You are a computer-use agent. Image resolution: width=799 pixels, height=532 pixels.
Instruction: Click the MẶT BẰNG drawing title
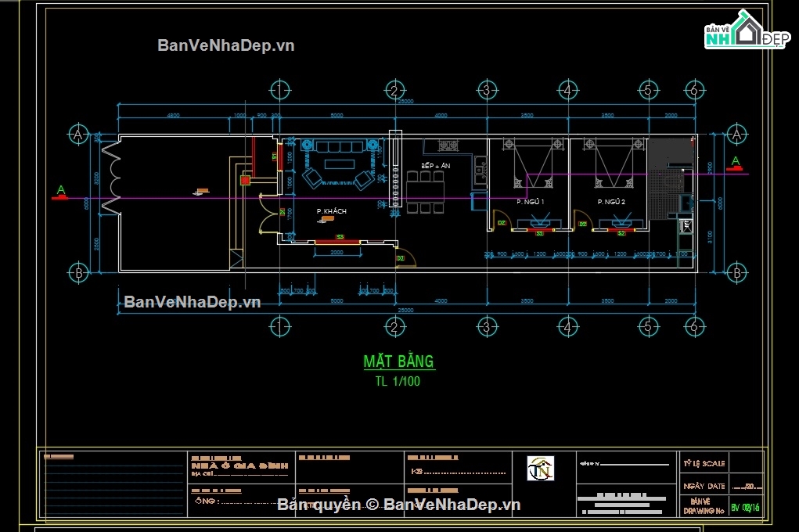[398, 361]
